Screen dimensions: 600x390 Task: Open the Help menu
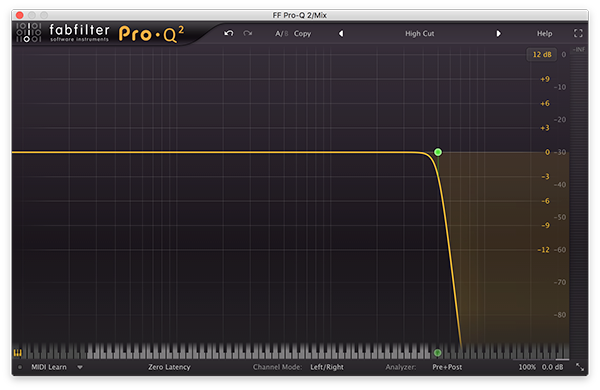(x=544, y=34)
